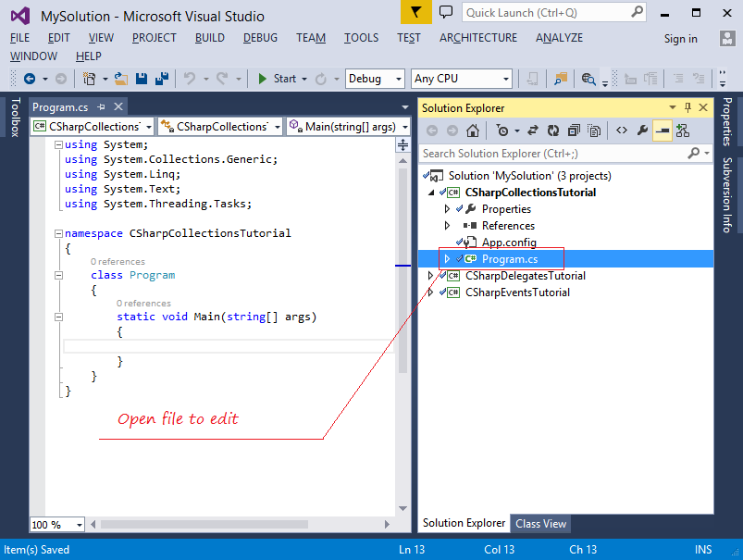Image resolution: width=743 pixels, height=560 pixels.
Task: Collapse the namespace CSharpCollectionsTutorial block
Action: 58,233
